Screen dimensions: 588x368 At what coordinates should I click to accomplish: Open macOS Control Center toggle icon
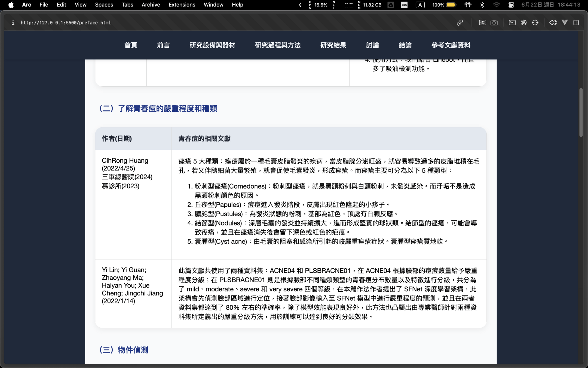[511, 5]
